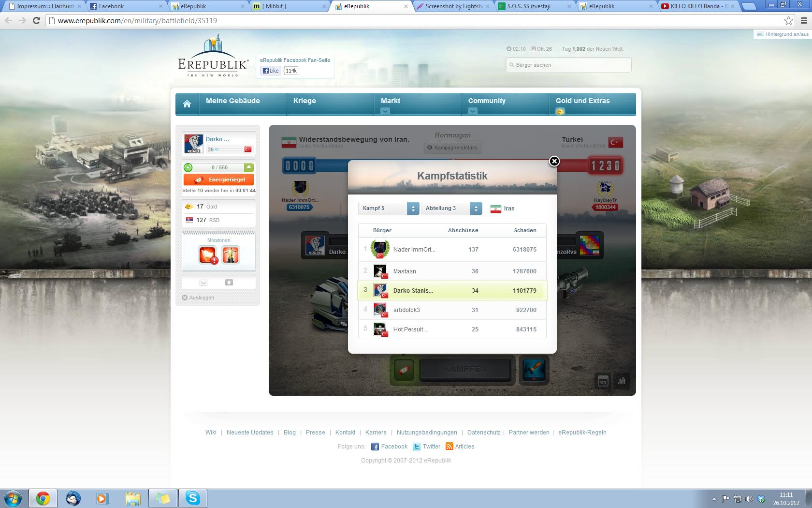This screenshot has height=508, width=812.
Task: Open Skype from the taskbar
Action: (x=193, y=498)
